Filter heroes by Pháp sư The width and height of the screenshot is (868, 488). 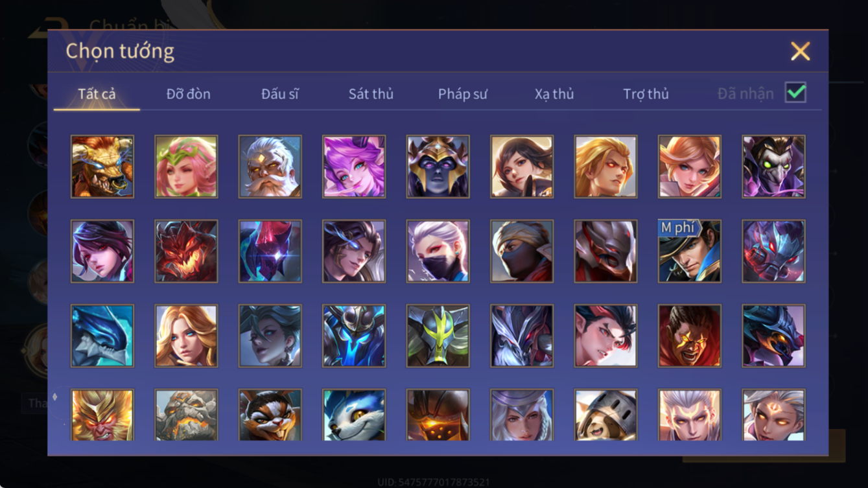pyautogui.click(x=463, y=94)
